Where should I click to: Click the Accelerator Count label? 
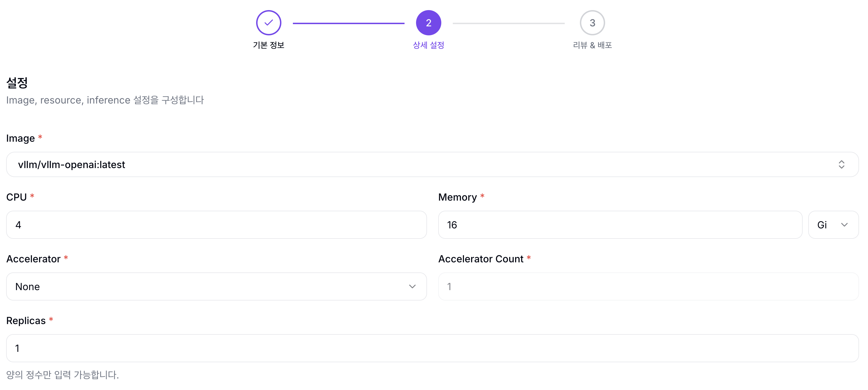pyautogui.click(x=481, y=259)
